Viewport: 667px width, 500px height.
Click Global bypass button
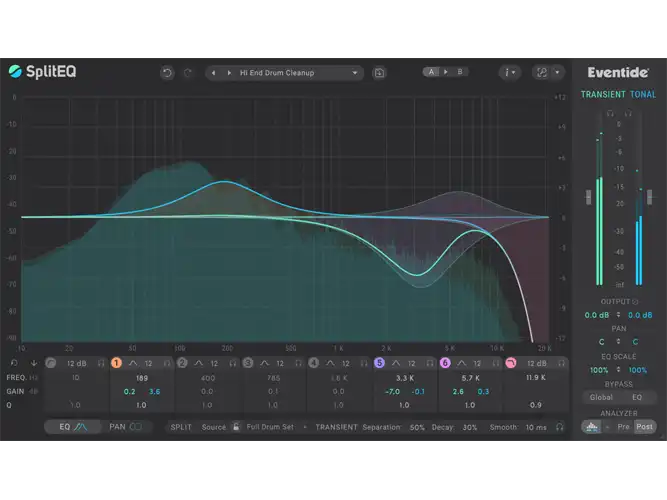pos(601,397)
